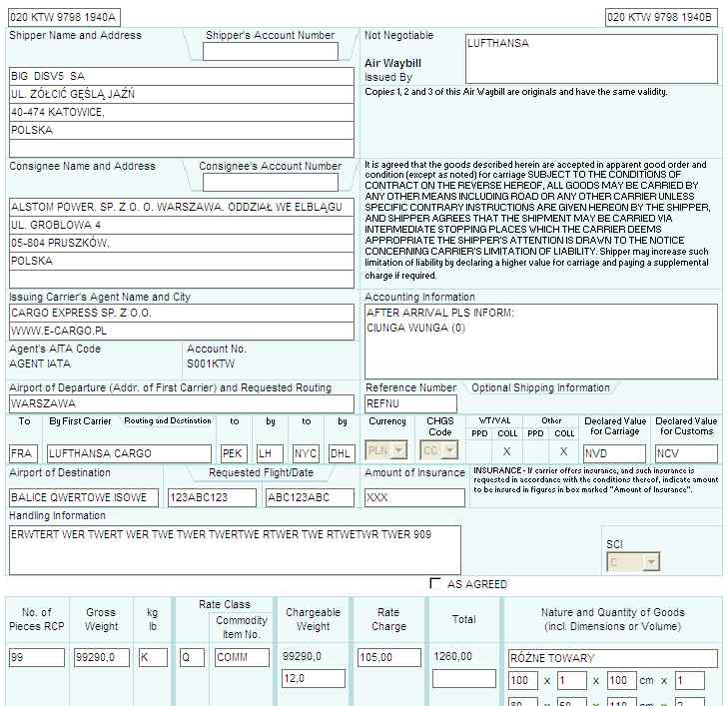
Task: Click the Chargeable Weight value 99290,0
Action: (302, 656)
